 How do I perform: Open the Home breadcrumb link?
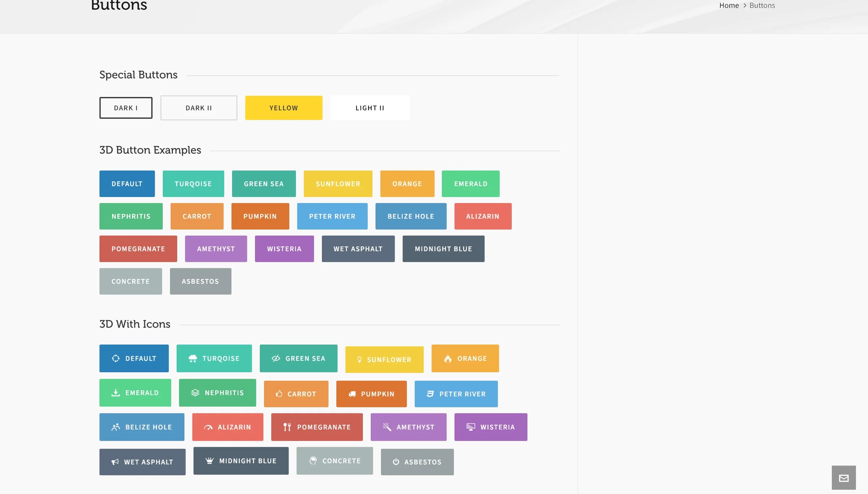tap(729, 5)
